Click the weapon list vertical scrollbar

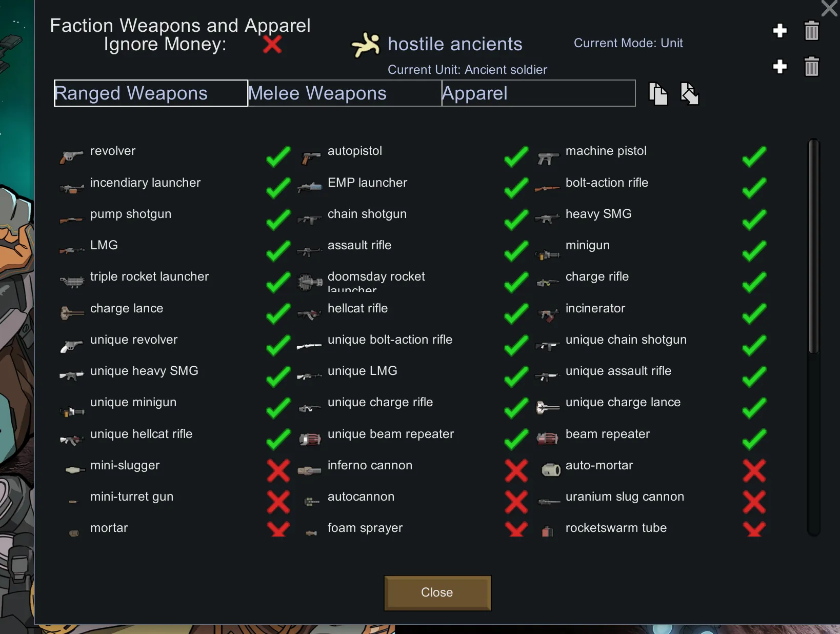tap(813, 246)
